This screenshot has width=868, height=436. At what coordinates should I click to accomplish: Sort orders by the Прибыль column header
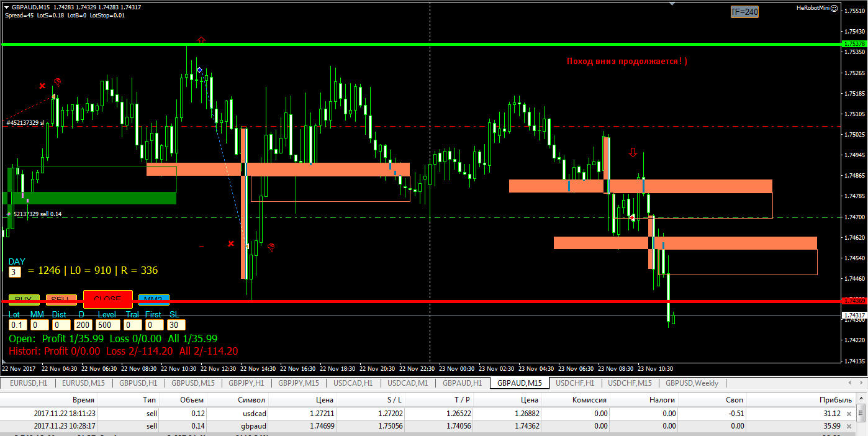[801, 399]
